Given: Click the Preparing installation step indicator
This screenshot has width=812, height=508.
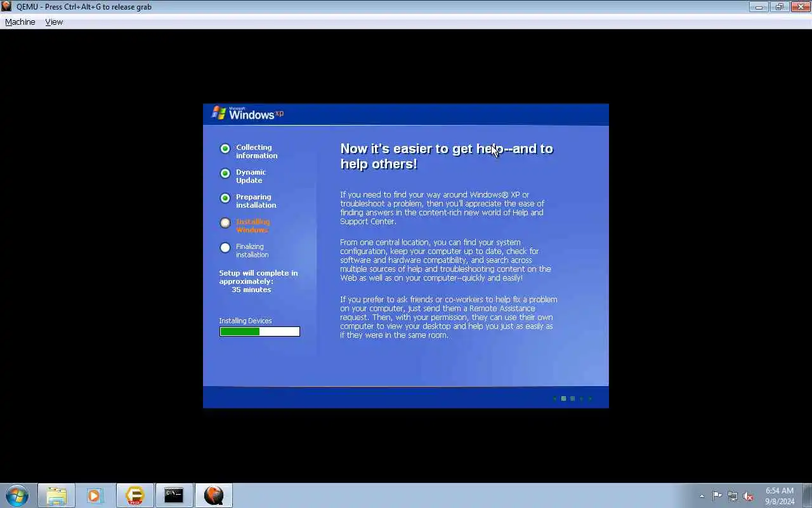Looking at the screenshot, I should (x=225, y=198).
